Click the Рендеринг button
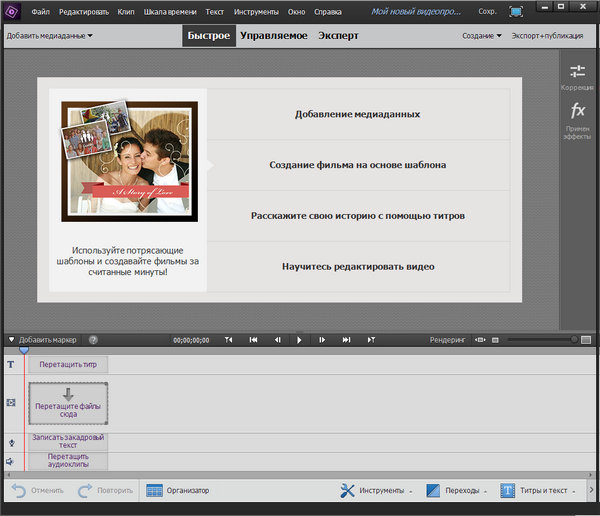 click(x=448, y=340)
